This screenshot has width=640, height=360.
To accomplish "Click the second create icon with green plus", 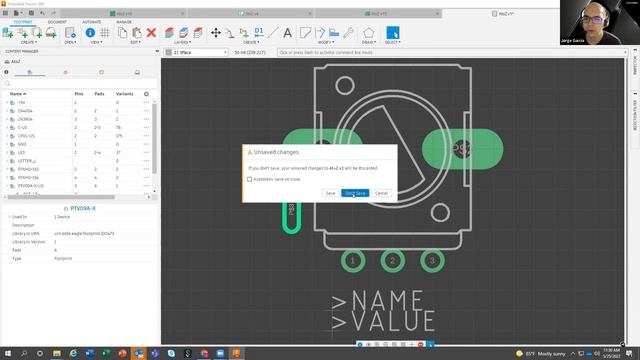I will pyautogui.click(x=22, y=33).
